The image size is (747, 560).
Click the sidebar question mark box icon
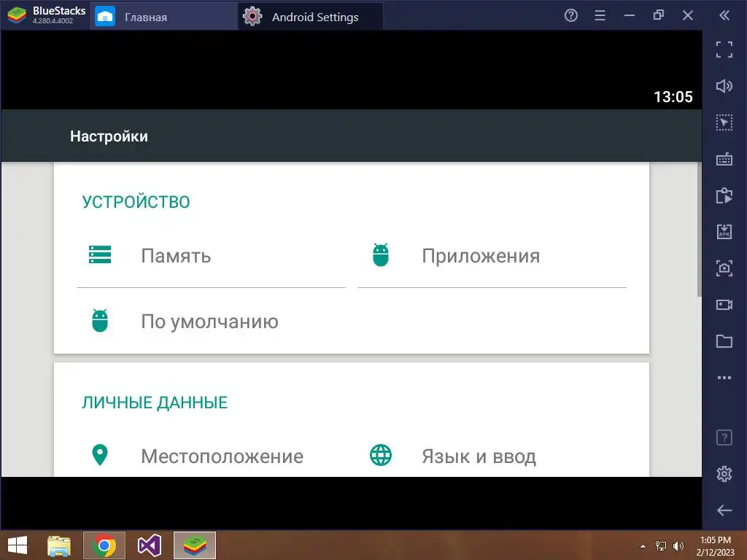(724, 437)
